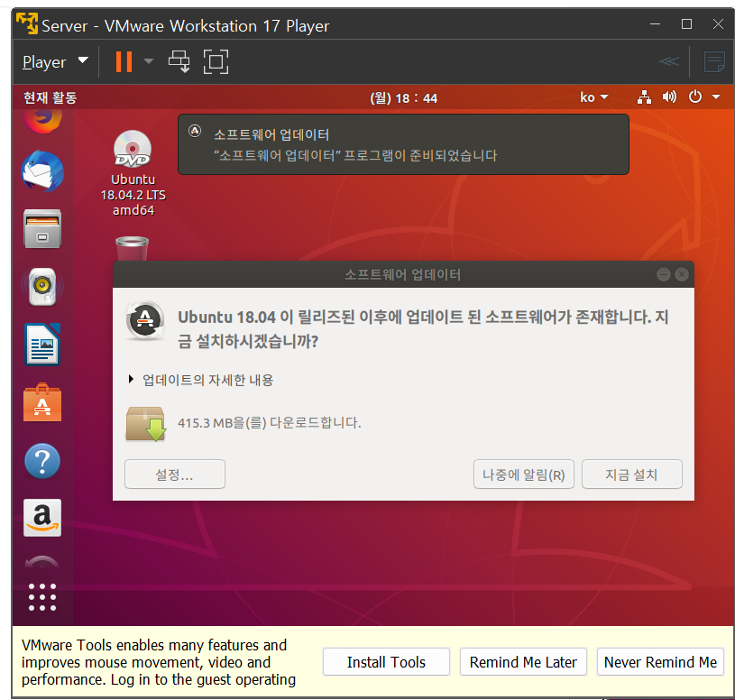Open the Player menu dropdown
Image resolution: width=735 pixels, height=700 pixels.
[55, 62]
